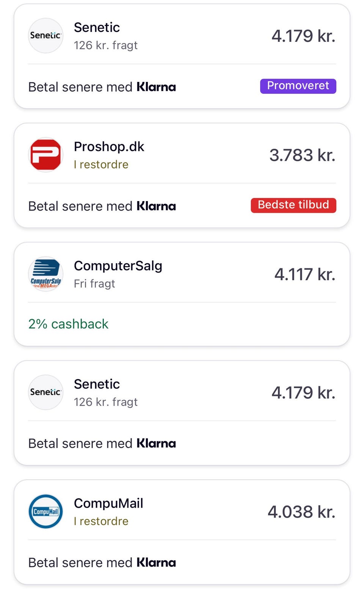Click Klarna logo in the Proshop.dk offer
Image resolution: width=364 pixels, height=590 pixels.
tap(156, 206)
